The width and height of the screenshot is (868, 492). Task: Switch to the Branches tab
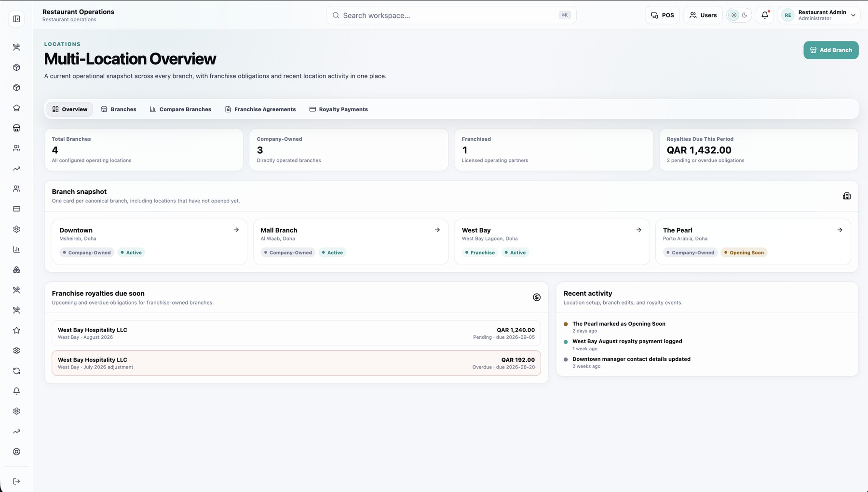(x=119, y=109)
